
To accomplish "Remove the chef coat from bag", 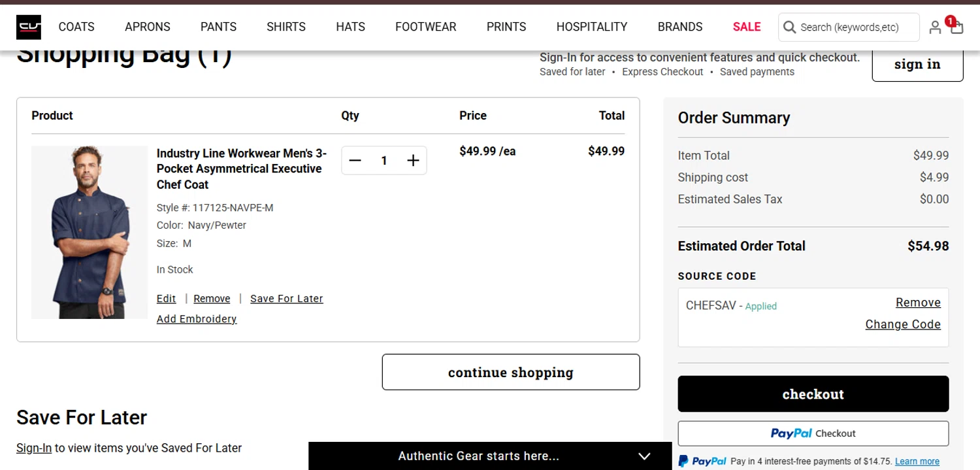I will click(212, 299).
